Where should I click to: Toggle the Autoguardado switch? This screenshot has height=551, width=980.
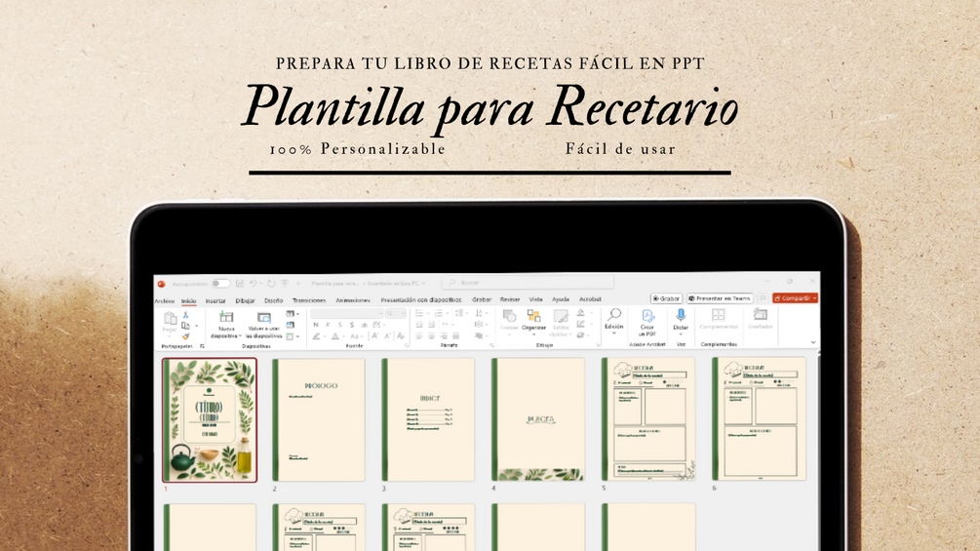[220, 284]
